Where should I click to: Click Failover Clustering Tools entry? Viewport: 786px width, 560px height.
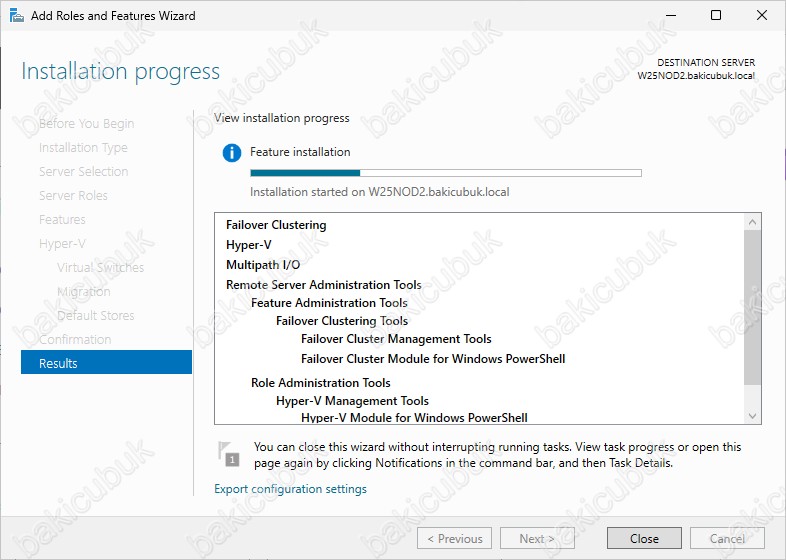[x=342, y=321]
